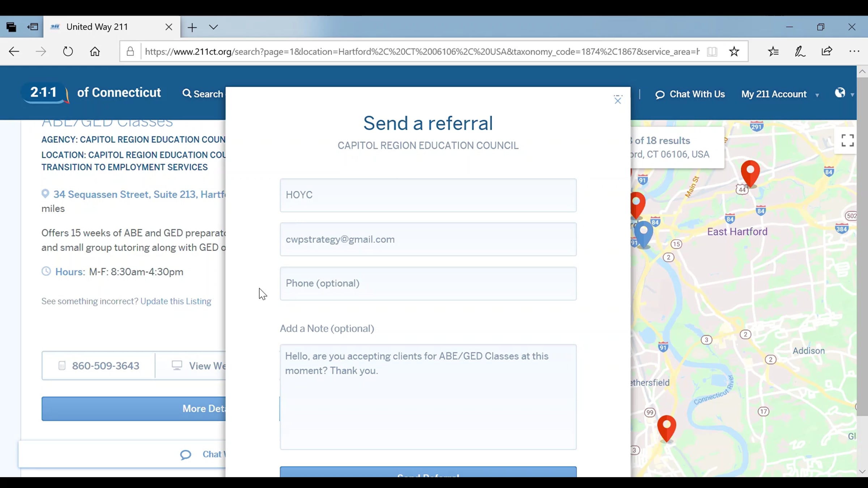868x488 pixels.
Task: Refresh the current page
Action: point(68,52)
